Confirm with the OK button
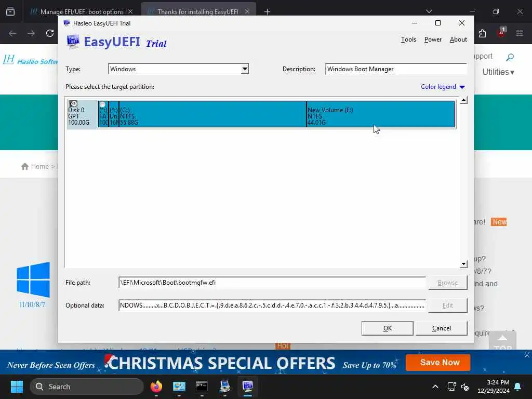532x399 pixels. (387, 328)
